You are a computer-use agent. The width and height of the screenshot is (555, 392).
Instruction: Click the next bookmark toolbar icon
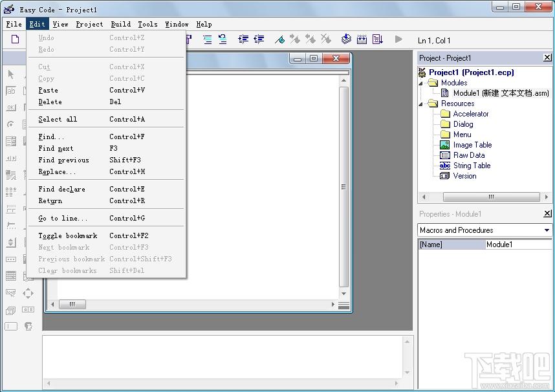point(295,39)
